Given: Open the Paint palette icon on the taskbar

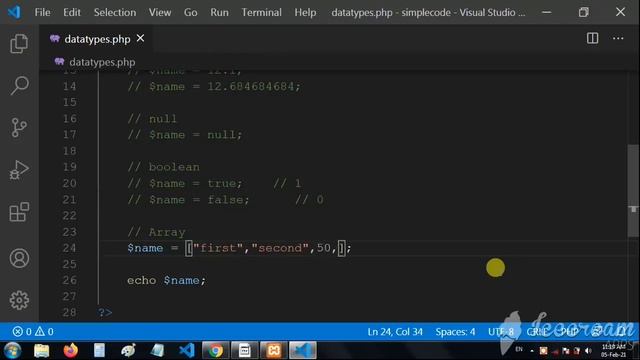Looking at the screenshot, I should [x=129, y=351].
